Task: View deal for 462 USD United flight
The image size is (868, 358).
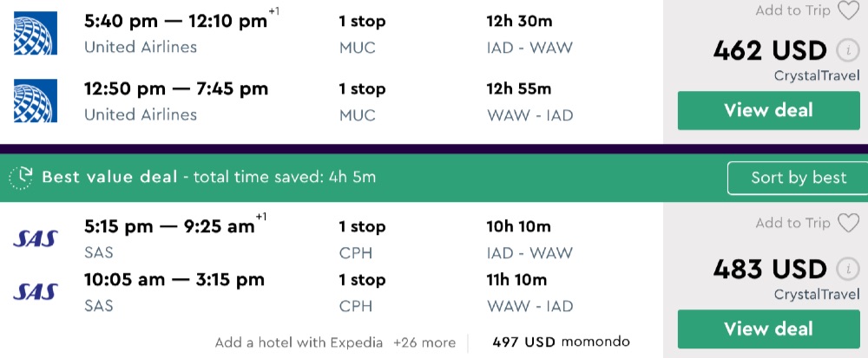Action: click(757, 110)
